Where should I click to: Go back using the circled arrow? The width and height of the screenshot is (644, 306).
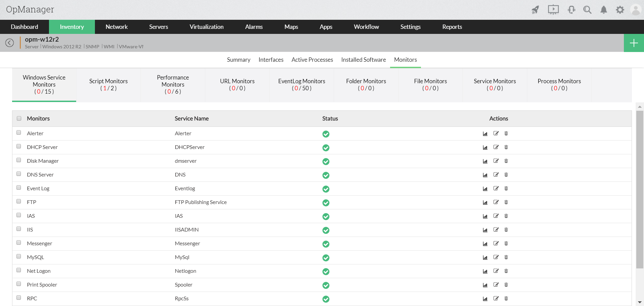pos(9,43)
